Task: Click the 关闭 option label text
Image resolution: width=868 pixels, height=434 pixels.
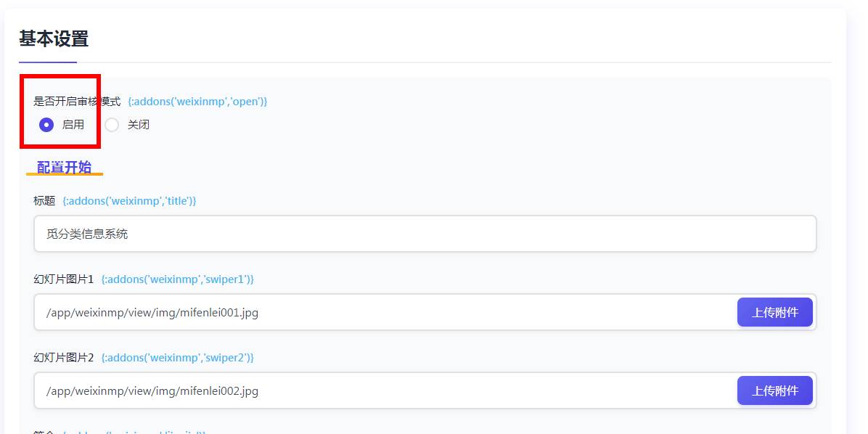Action: [x=139, y=125]
